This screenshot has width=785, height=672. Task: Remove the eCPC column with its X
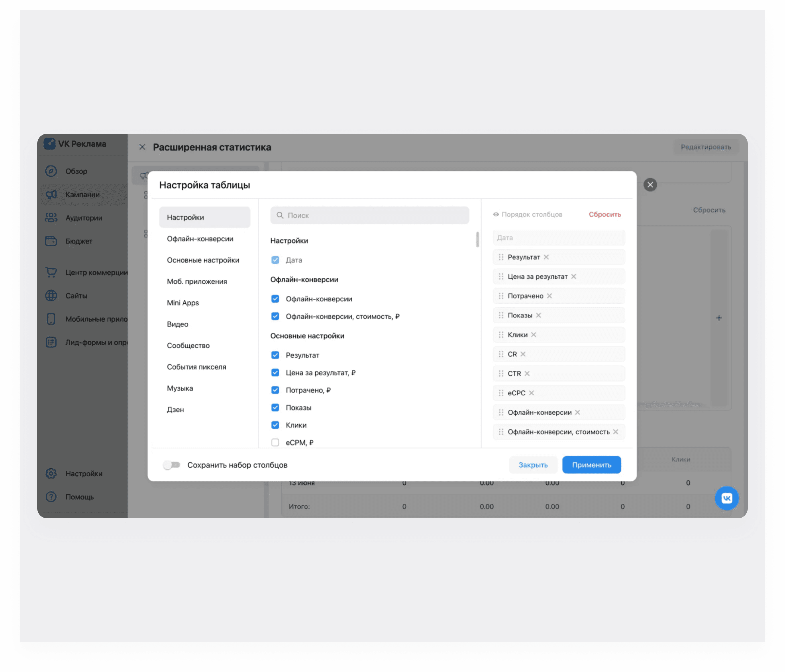532,393
